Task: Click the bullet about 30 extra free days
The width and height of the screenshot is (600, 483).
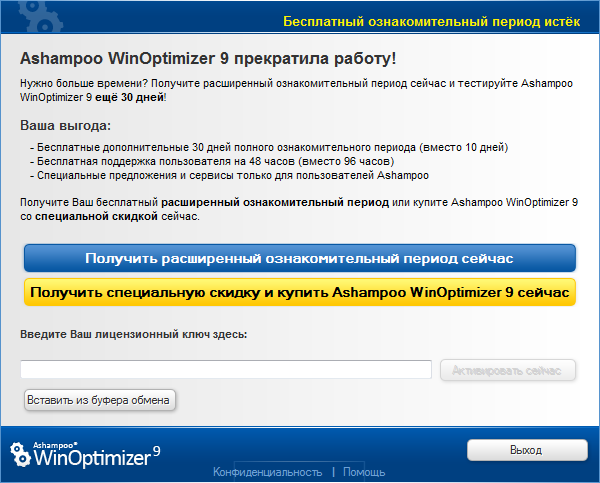Action: (270, 147)
